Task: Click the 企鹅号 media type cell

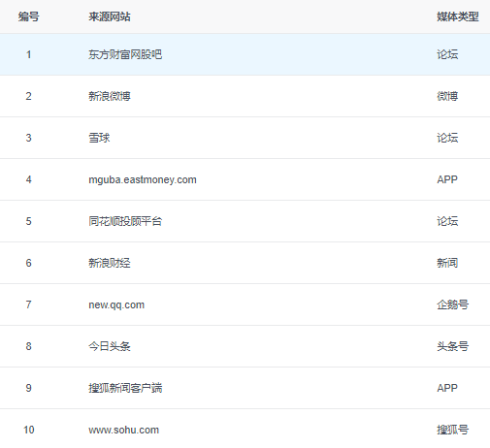Action: (x=452, y=304)
